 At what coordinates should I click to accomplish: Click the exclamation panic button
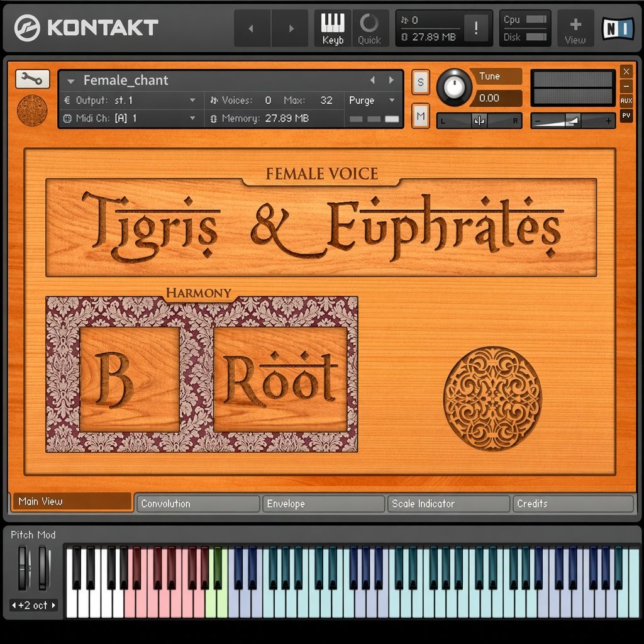(475, 28)
